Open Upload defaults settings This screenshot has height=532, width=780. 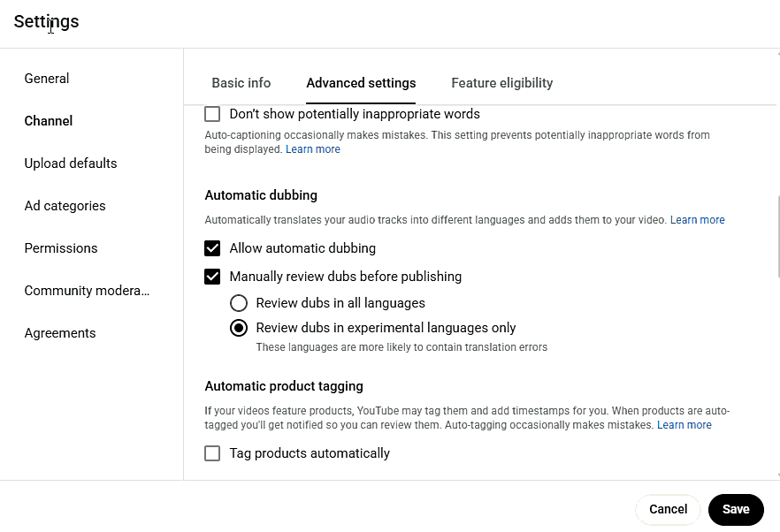pos(71,163)
